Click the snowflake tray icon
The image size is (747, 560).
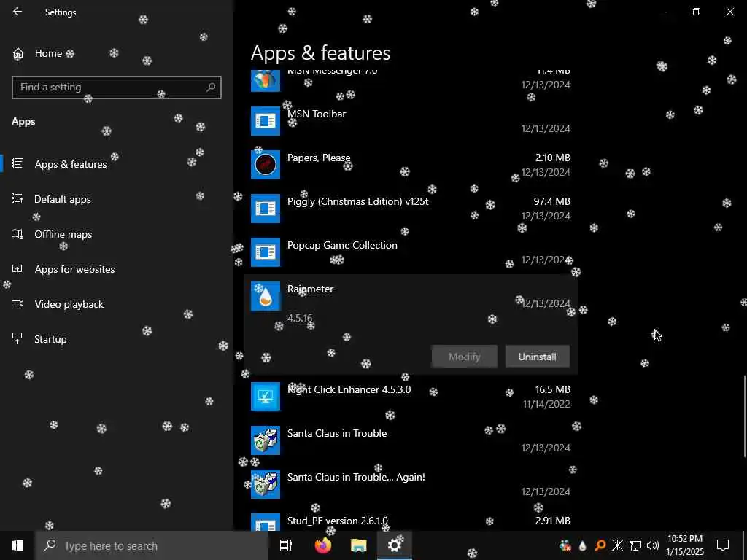click(617, 545)
